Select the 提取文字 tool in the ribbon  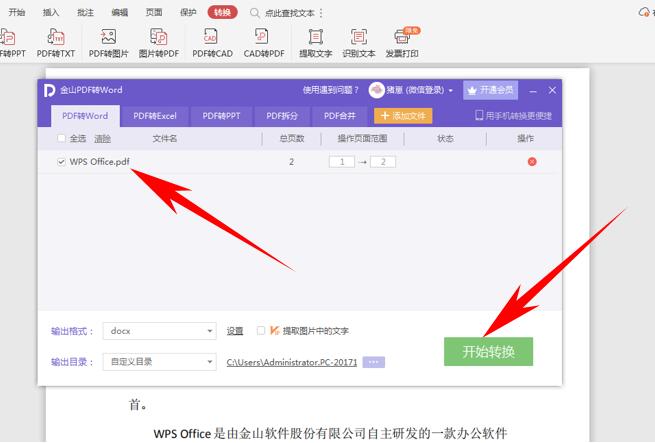[x=315, y=43]
